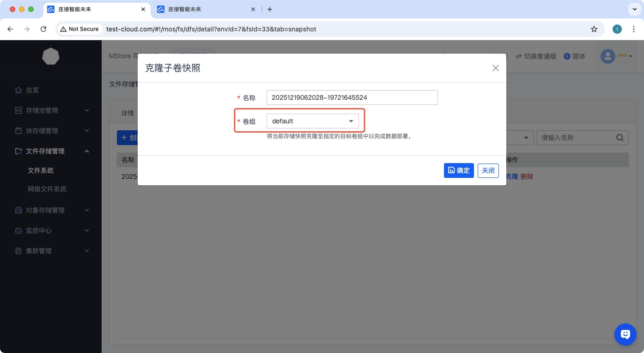Click 切换普通版 switch version link

pyautogui.click(x=536, y=56)
